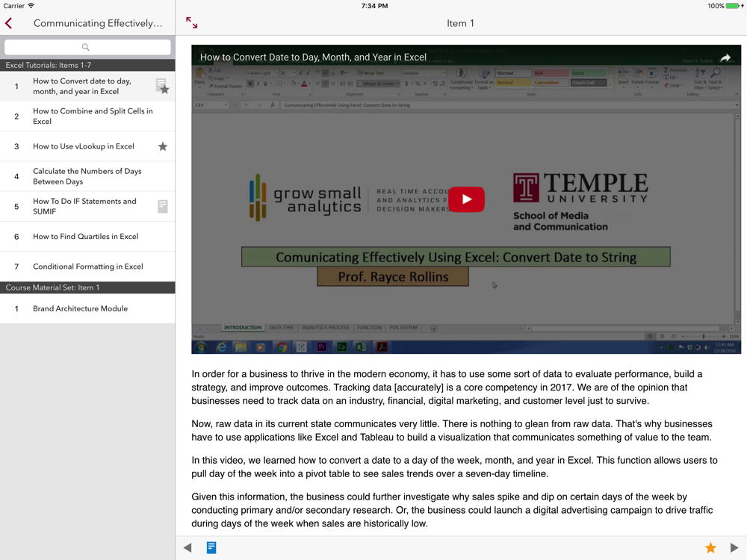This screenshot has height=560, width=747.
Task: Click the Prof. Rayce Rollins label
Action: click(x=393, y=277)
